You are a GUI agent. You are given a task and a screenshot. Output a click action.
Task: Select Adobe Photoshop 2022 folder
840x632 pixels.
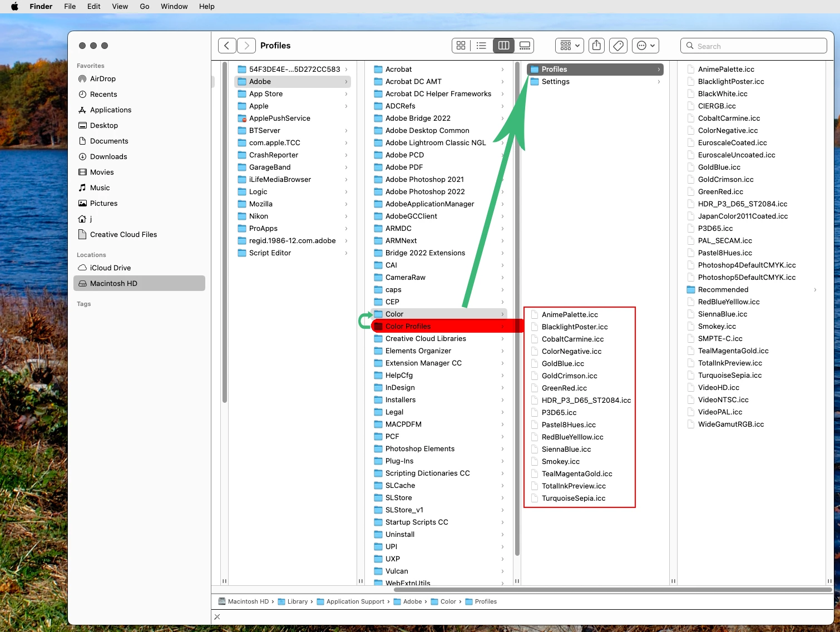(x=438, y=192)
